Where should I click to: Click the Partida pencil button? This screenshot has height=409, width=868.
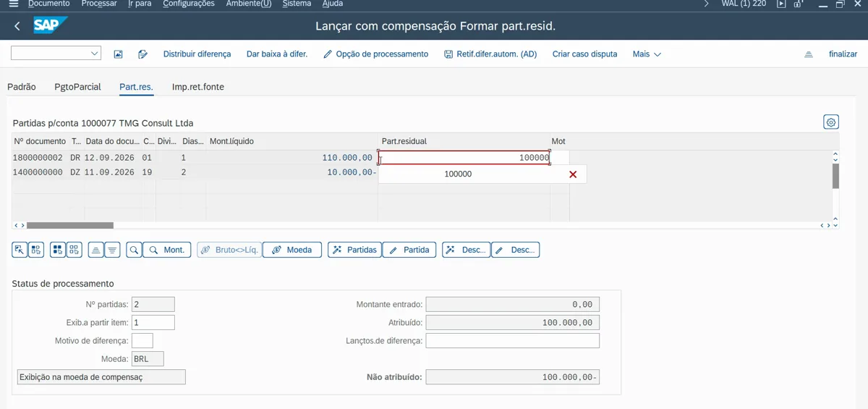click(409, 250)
